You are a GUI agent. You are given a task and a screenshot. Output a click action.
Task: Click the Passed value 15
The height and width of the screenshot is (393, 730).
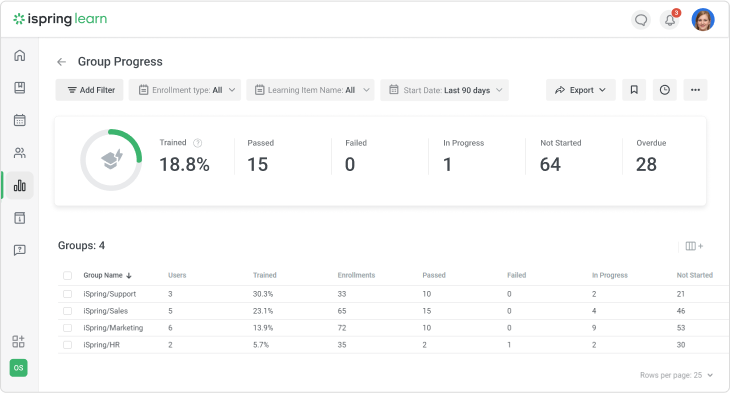coord(257,164)
